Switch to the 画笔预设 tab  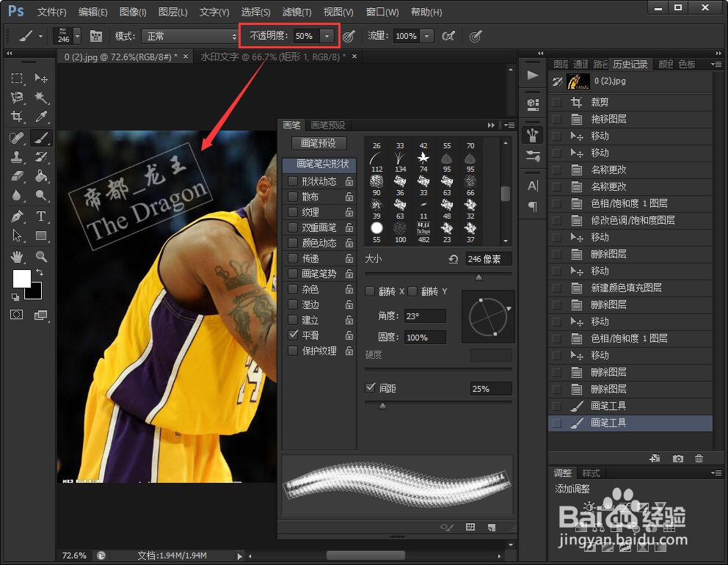click(328, 125)
